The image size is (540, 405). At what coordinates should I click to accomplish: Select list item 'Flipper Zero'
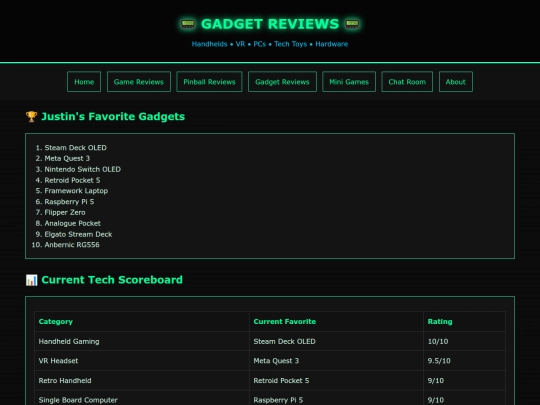click(65, 212)
